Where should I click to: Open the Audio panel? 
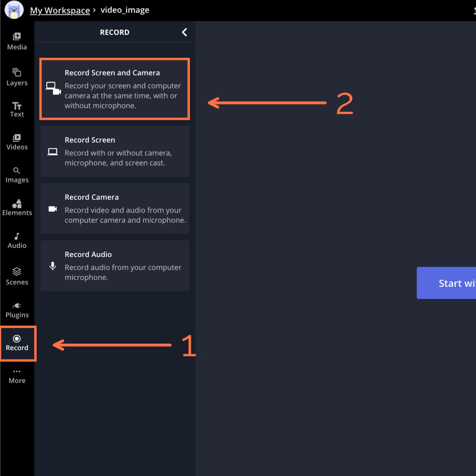click(x=17, y=241)
